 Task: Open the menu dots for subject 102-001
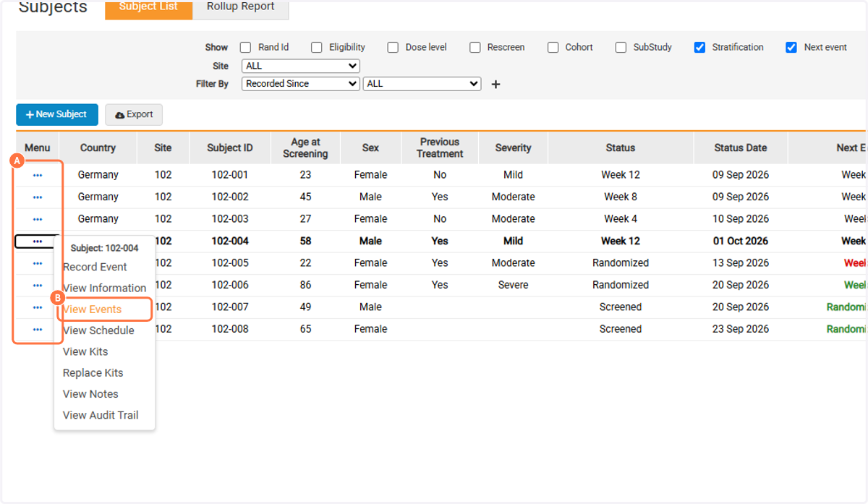click(x=38, y=175)
